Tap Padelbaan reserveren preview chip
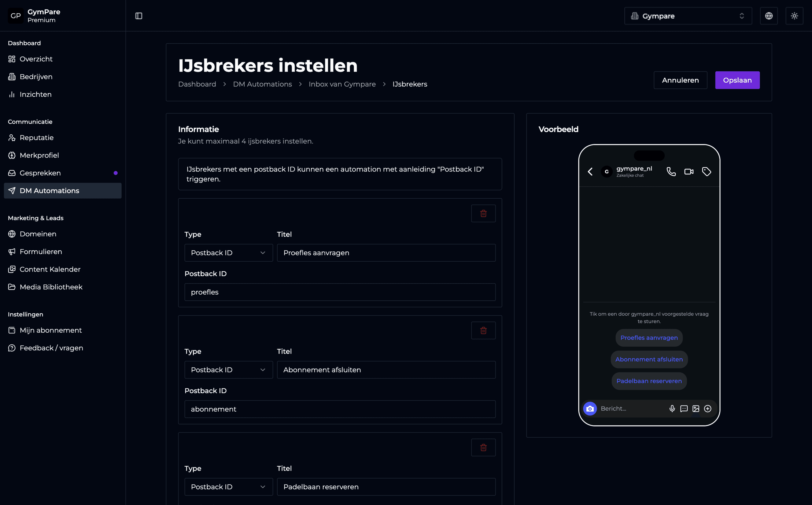The height and width of the screenshot is (505, 812). 649,381
